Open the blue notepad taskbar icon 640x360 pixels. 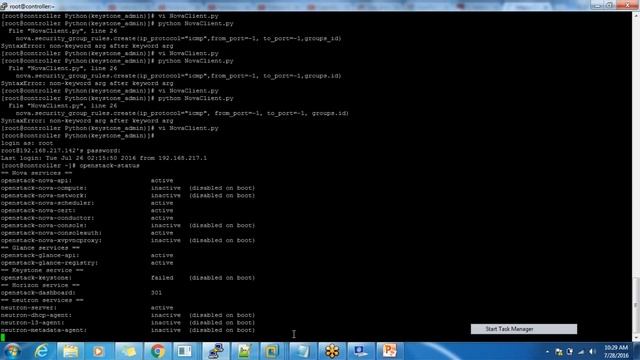coord(302,351)
